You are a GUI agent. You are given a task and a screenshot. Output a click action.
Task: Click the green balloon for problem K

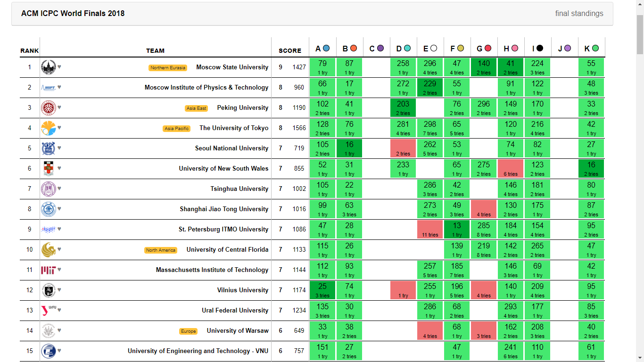(595, 48)
